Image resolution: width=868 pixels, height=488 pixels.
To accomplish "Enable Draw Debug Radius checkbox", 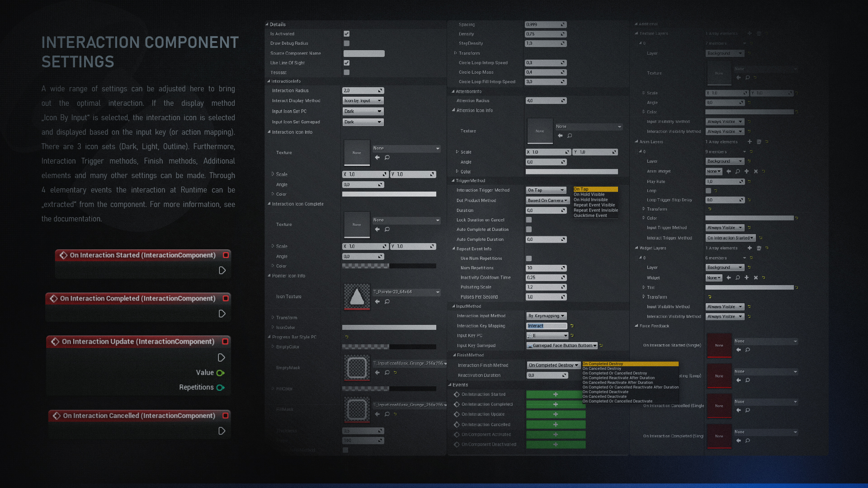I will [x=346, y=43].
